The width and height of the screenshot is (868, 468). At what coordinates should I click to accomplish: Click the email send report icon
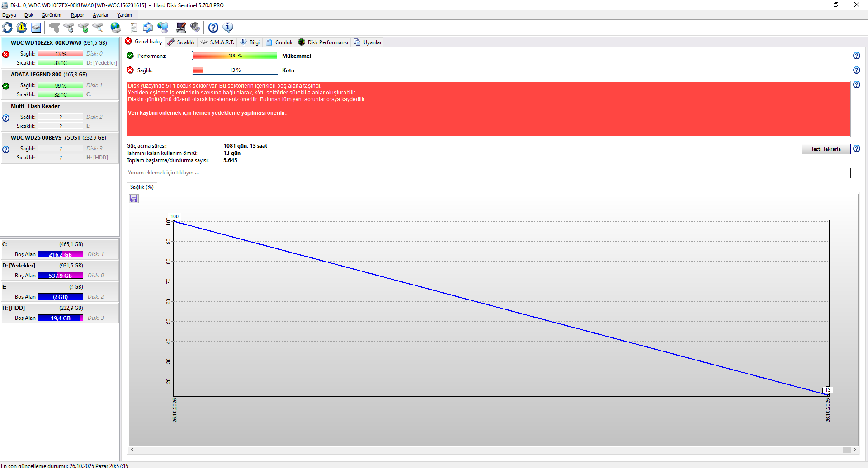(x=148, y=28)
